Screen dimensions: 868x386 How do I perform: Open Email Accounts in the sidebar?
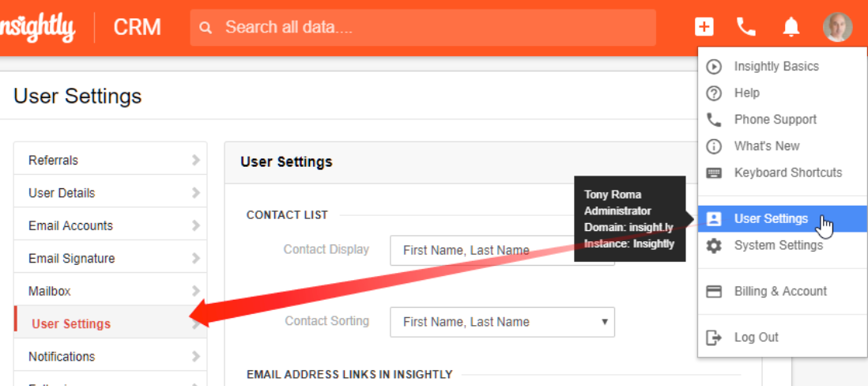pyautogui.click(x=110, y=225)
